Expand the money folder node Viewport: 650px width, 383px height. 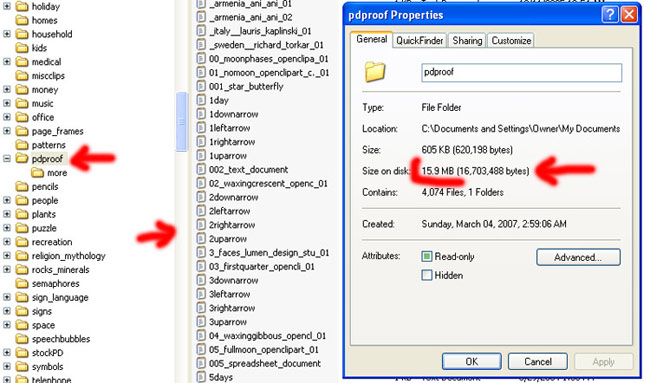[7, 89]
